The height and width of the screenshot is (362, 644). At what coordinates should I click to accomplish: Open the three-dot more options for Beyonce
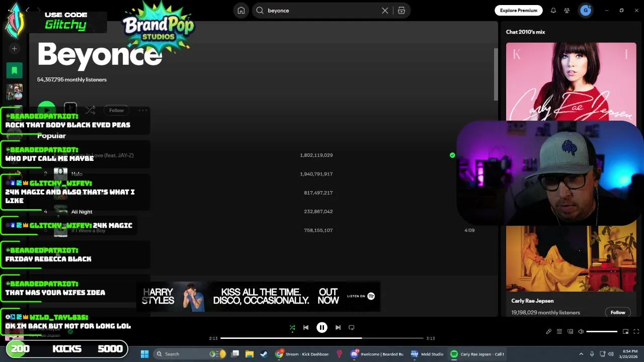coord(143,110)
